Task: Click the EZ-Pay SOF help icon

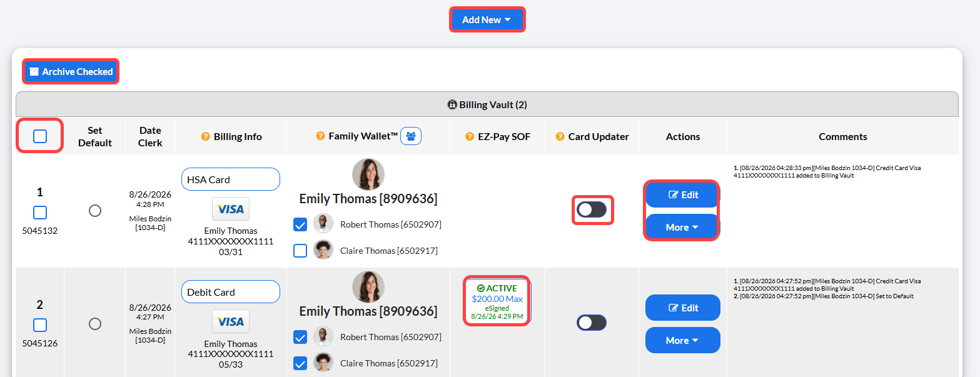Action: [x=470, y=136]
